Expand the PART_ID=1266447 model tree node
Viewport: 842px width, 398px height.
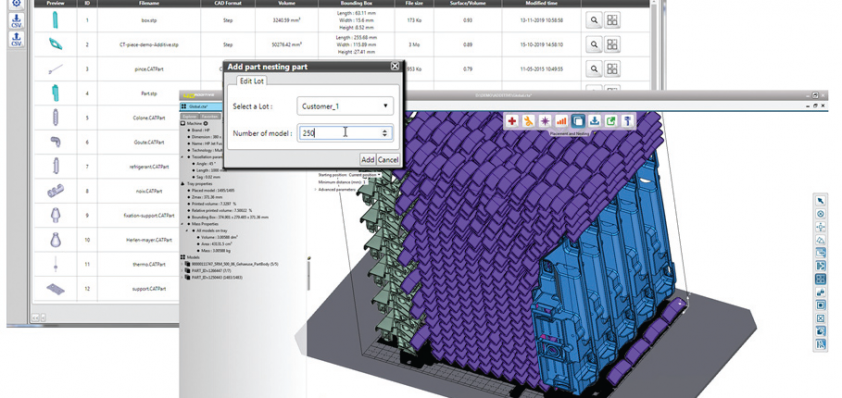[183, 271]
